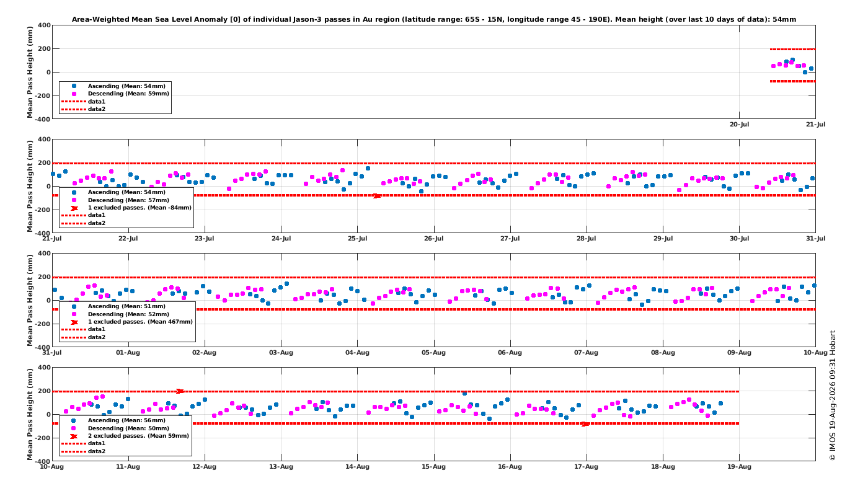The width and height of the screenshot is (868, 496).
Task: Click the 09-Aug tick label
Action: pyautogui.click(x=739, y=353)
